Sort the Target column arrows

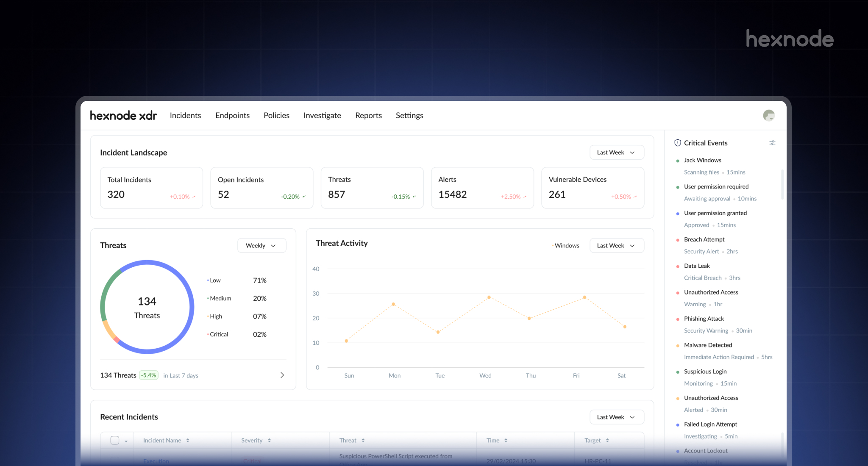pyautogui.click(x=607, y=441)
